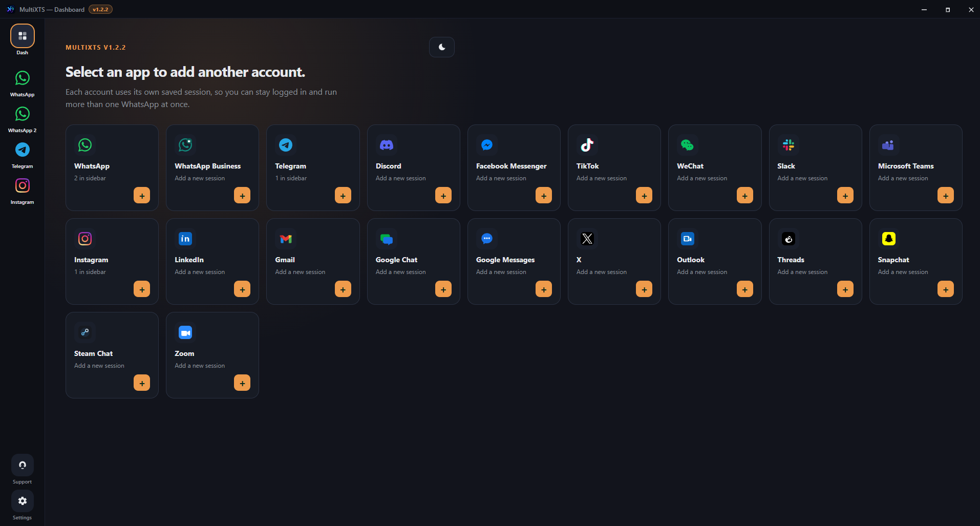The width and height of the screenshot is (980, 526).
Task: Click the Outlook logo icon on its card
Action: 688,239
